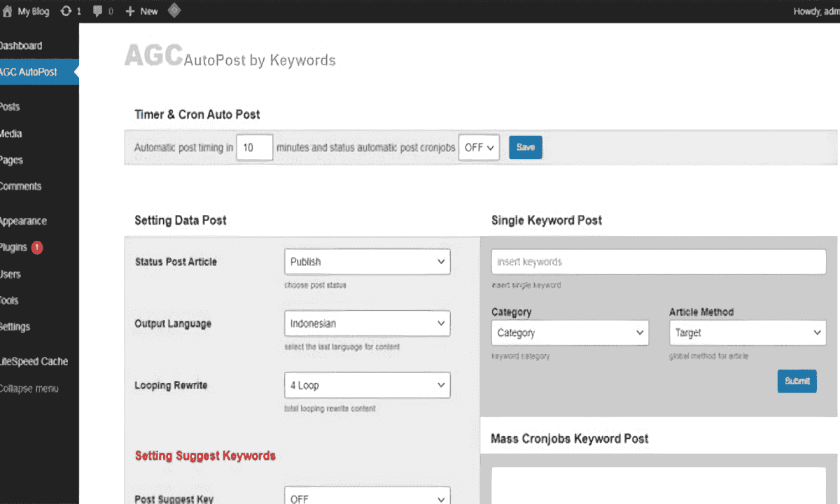The width and height of the screenshot is (840, 504).
Task: Open the Article Method Target dropdown
Action: click(748, 333)
